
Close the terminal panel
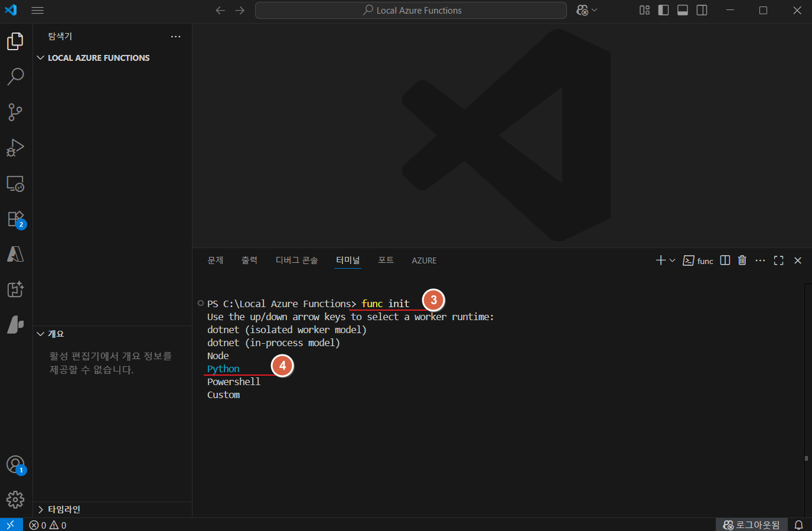click(x=798, y=260)
